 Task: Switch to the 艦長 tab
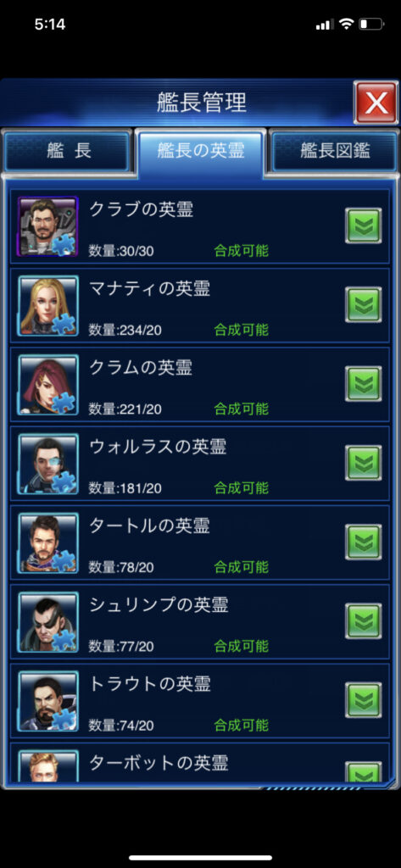click(68, 151)
